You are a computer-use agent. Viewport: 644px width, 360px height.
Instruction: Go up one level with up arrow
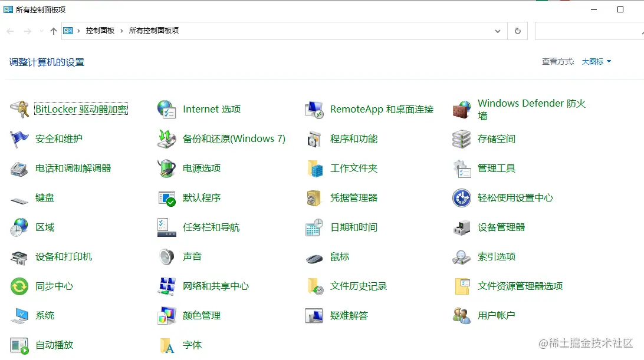click(54, 31)
